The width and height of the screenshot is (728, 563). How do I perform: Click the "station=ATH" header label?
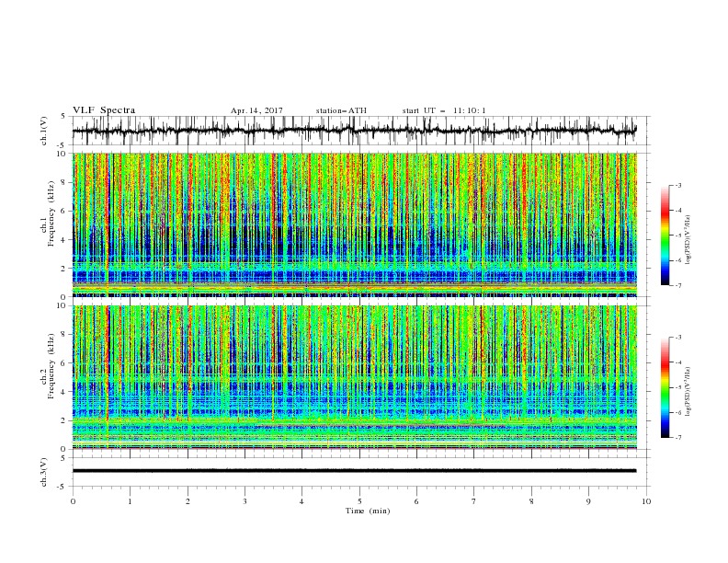341,110
